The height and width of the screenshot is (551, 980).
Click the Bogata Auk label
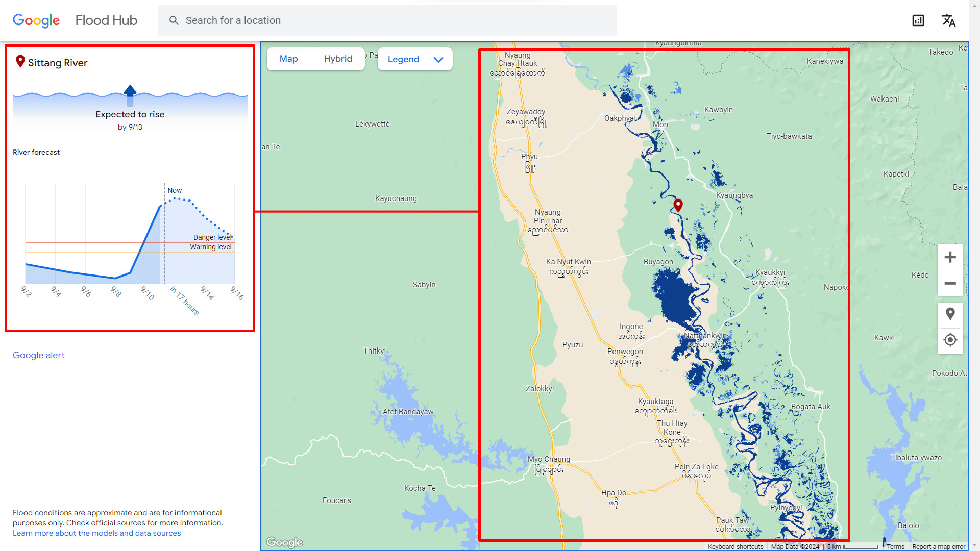[x=811, y=407]
